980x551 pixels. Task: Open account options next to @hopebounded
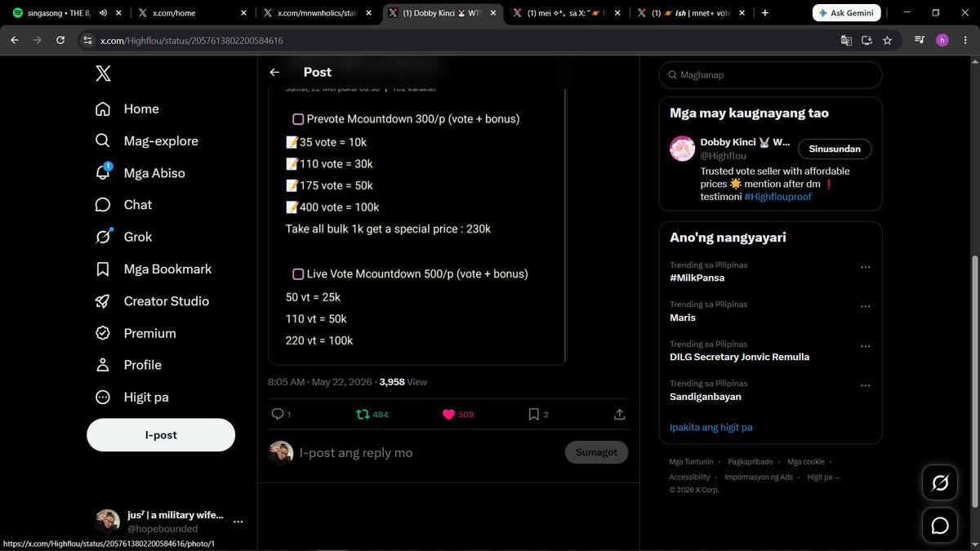238,522
